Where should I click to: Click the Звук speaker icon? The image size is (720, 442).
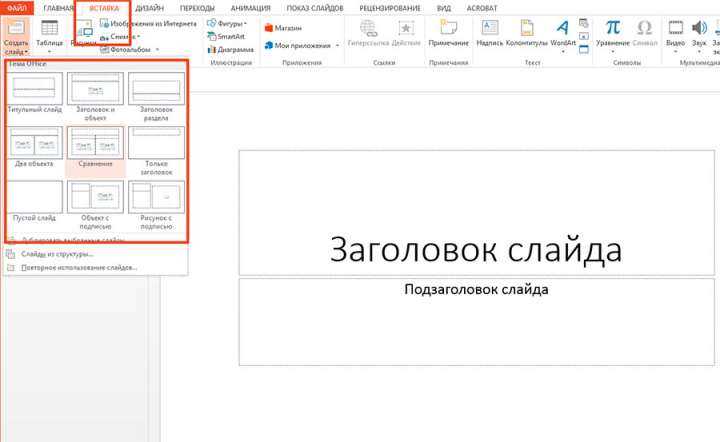699,28
